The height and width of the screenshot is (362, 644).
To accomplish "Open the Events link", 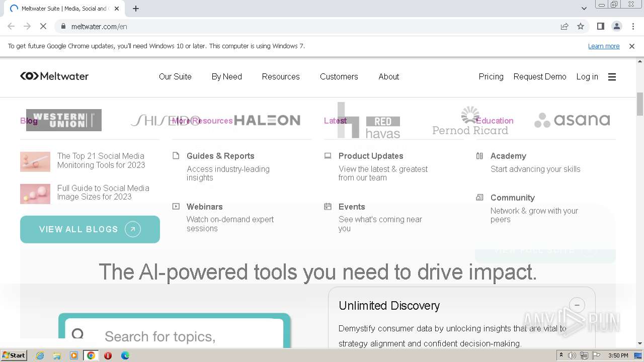I will tap(352, 207).
